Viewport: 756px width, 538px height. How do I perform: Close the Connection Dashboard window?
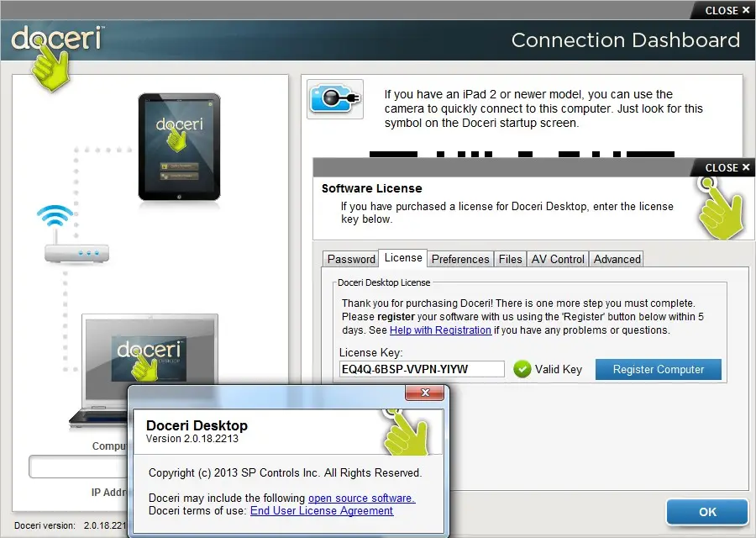[727, 11]
